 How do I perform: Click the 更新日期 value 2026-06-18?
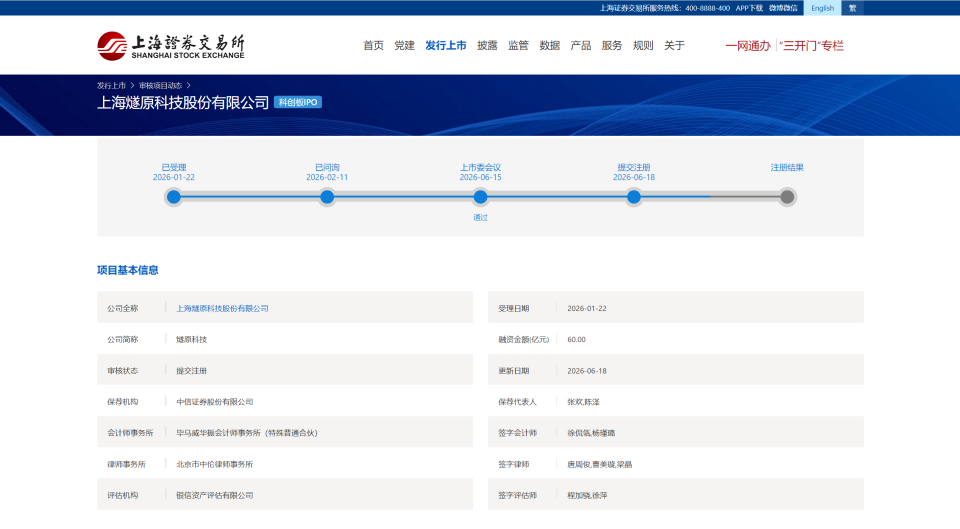tap(587, 371)
